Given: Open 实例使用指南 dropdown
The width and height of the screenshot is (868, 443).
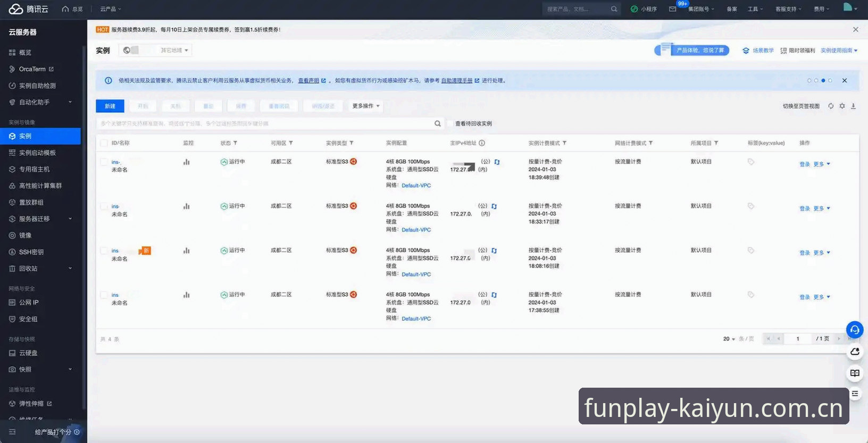Looking at the screenshot, I should [x=839, y=51].
